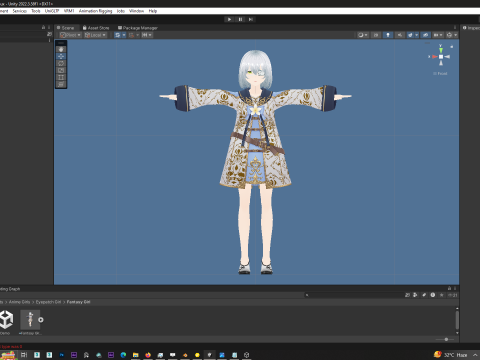The width and height of the screenshot is (480, 360).
Task: Open search by label filter icon
Action: pos(424,295)
